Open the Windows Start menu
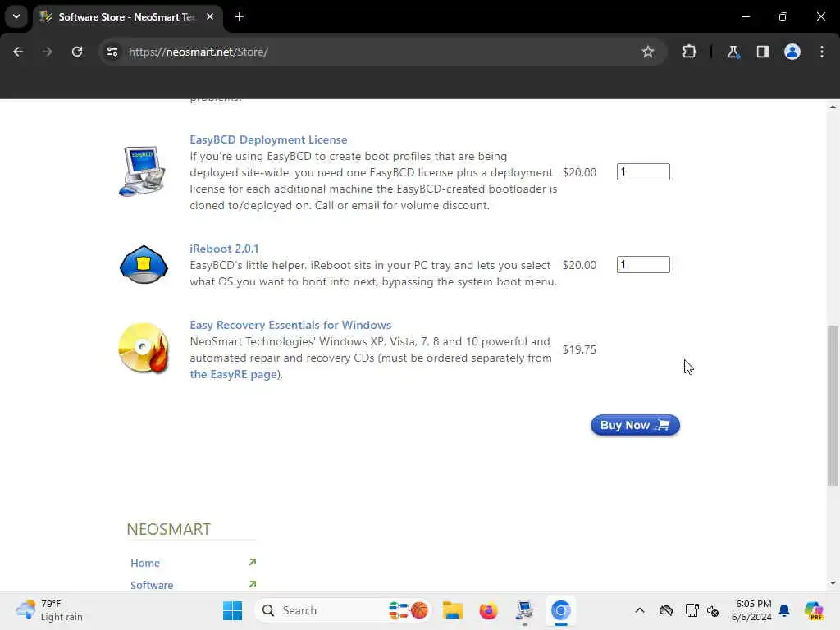The image size is (840, 630). click(232, 610)
